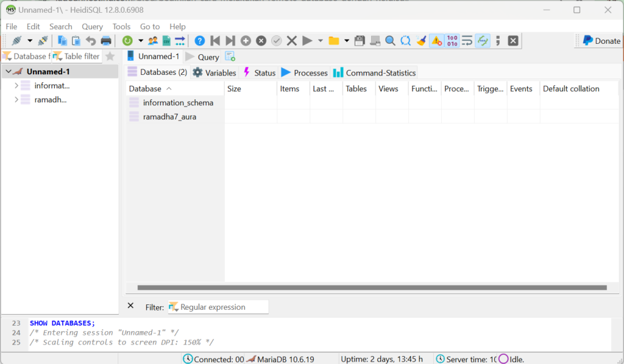Image resolution: width=624 pixels, height=364 pixels.
Task: Clear the SQL log with the broom icon
Action: [x=420, y=40]
